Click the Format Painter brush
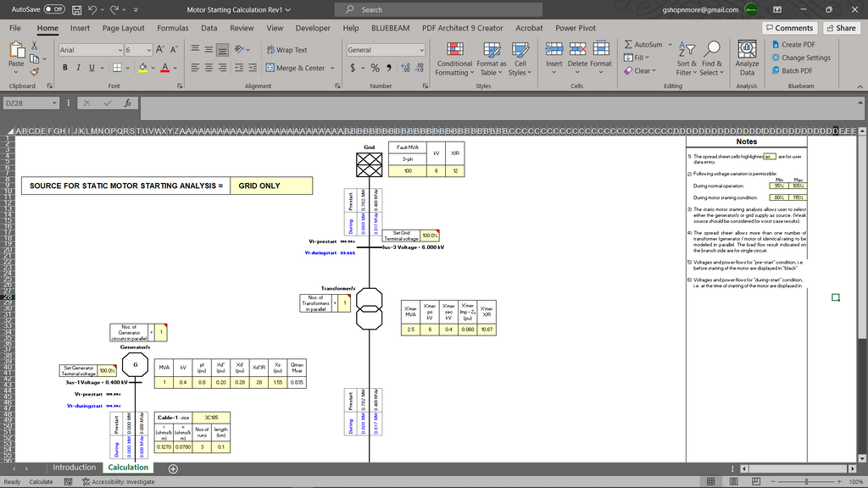Screen dimensions: 868x488 (34, 71)
